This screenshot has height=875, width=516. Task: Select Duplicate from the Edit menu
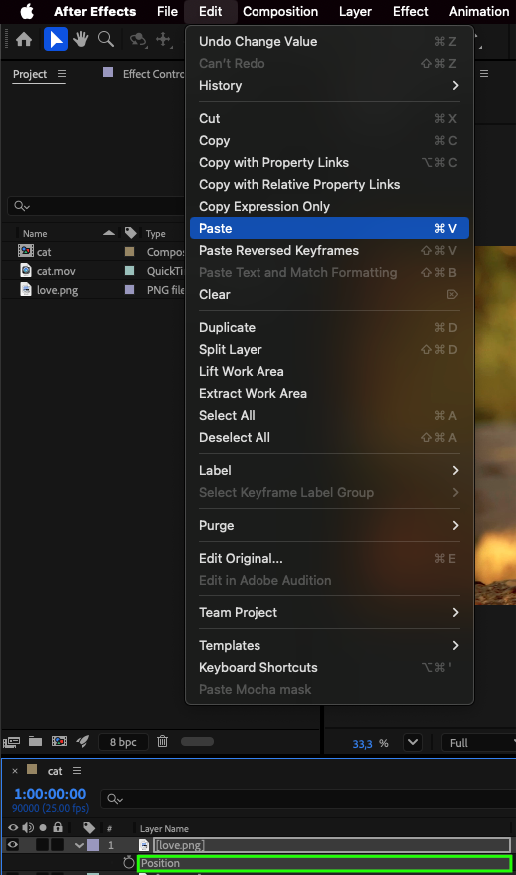(329, 327)
